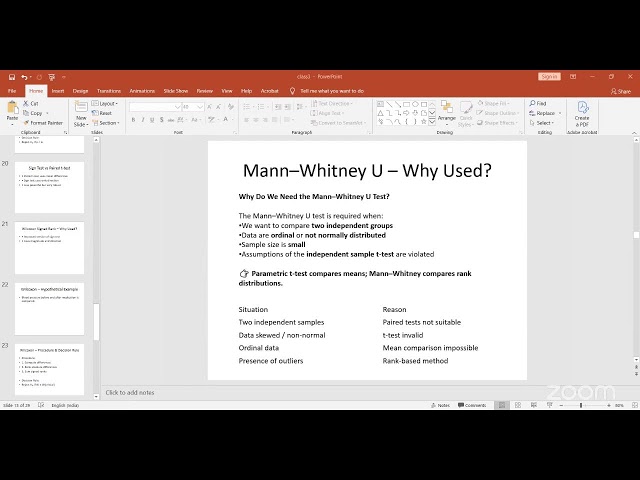
Task: Toggle the Comments pane
Action: pyautogui.click(x=472, y=405)
